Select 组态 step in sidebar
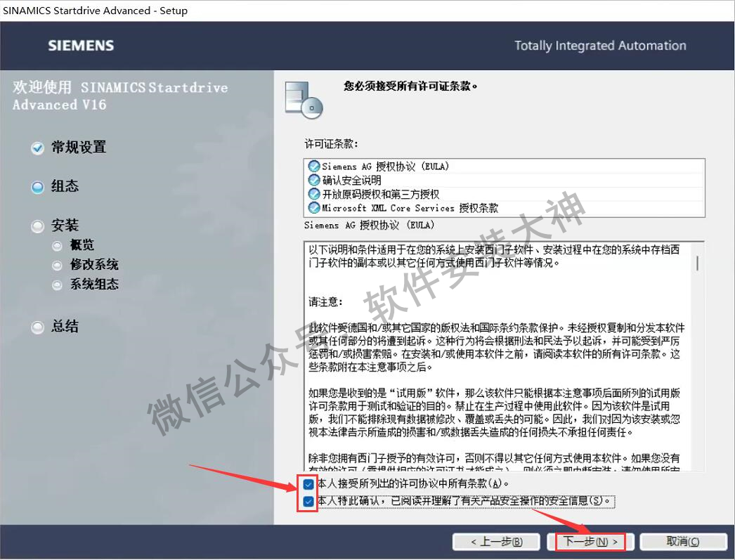Viewport: 735px width, 560px height. point(65,186)
